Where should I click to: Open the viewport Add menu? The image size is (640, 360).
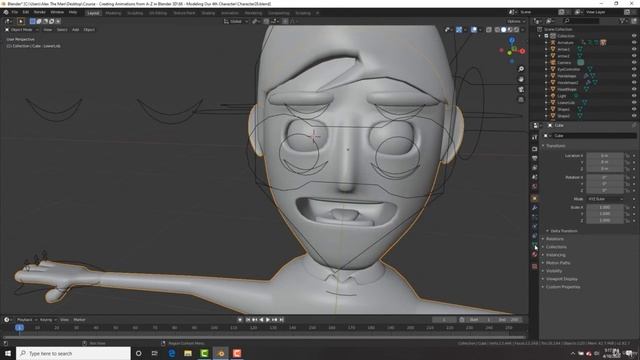pos(76,30)
